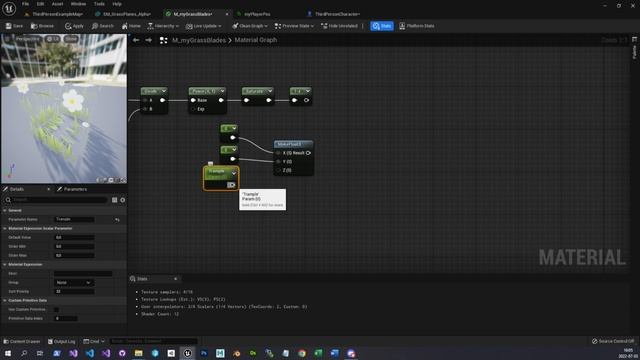Open the Group dropdown set to None
The image size is (640, 360).
click(x=74, y=282)
